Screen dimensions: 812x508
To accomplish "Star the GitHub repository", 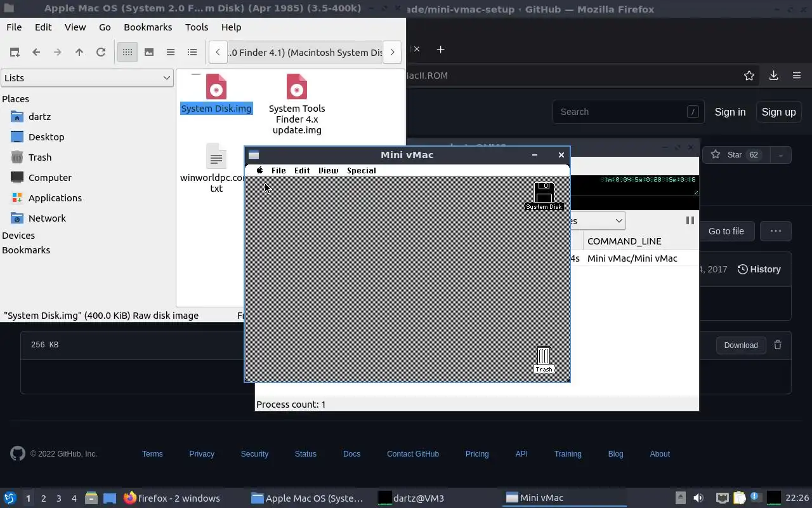I will pyautogui.click(x=735, y=155).
